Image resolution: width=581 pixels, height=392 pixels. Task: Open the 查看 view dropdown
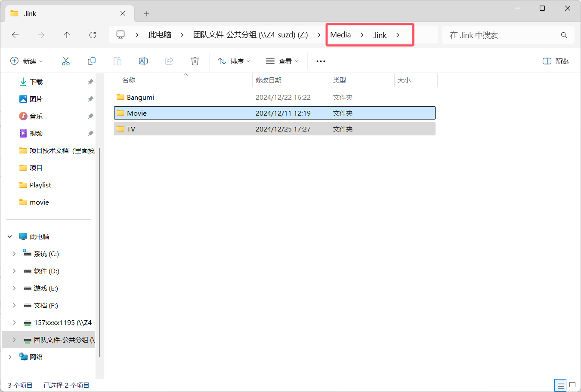point(282,61)
